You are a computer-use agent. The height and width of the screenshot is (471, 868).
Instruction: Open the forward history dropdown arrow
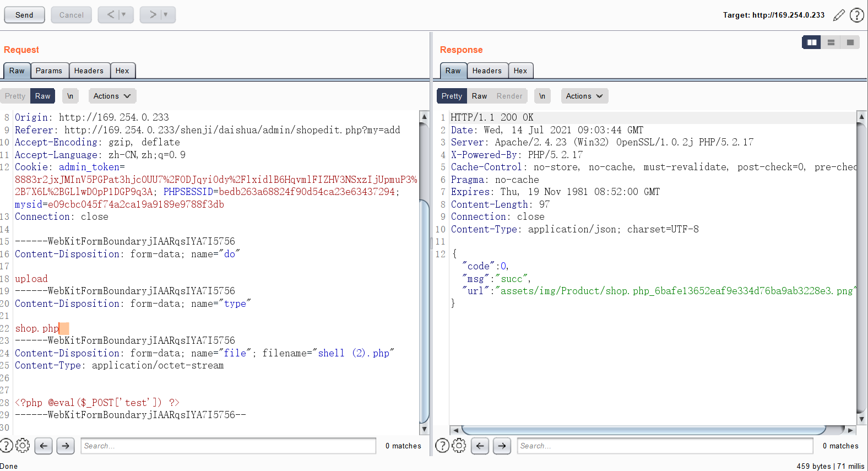click(x=166, y=15)
